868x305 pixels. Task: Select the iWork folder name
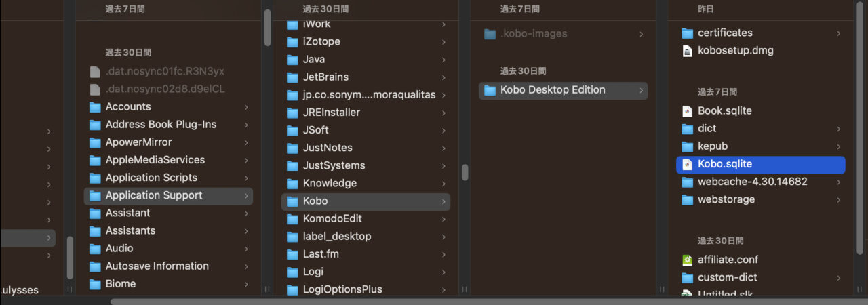(x=317, y=24)
